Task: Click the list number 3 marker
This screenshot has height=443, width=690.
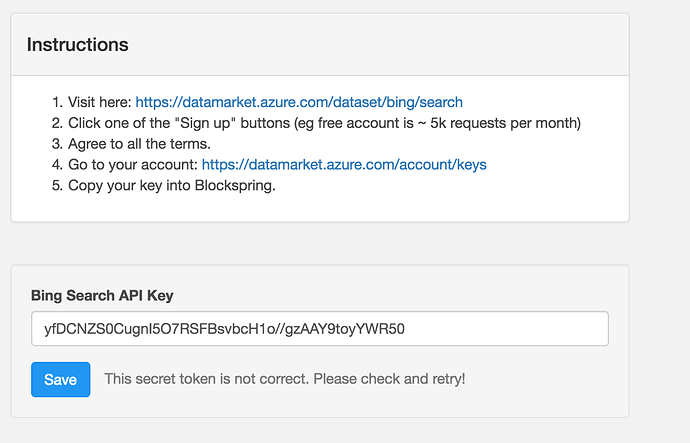Action: 57,144
